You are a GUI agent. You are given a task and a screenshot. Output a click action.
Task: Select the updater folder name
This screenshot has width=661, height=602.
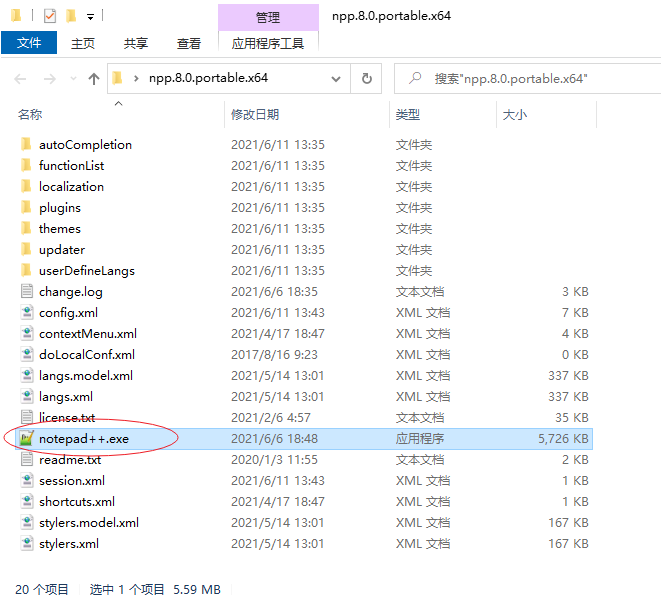(62, 250)
